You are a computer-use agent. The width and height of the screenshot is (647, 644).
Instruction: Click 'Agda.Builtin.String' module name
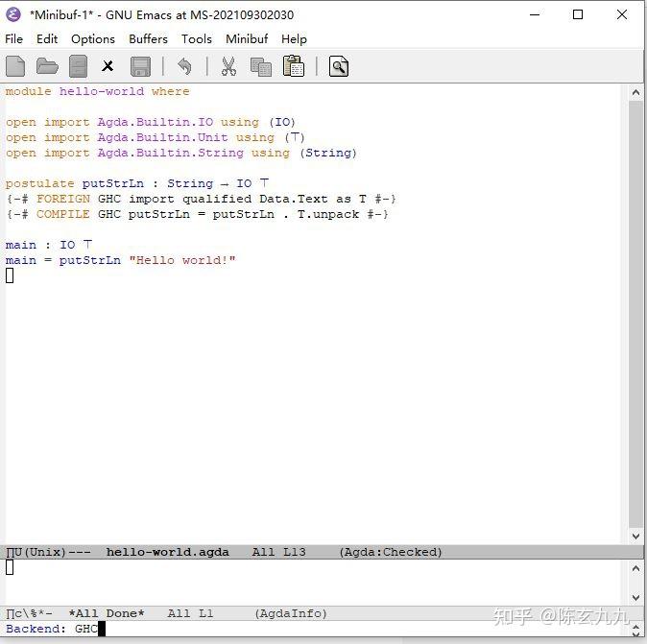[171, 153]
